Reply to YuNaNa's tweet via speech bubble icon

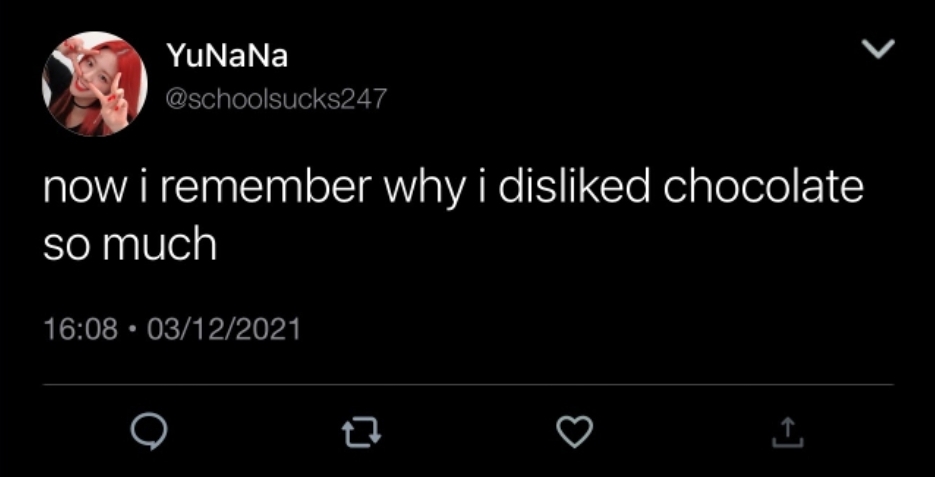coord(147,432)
